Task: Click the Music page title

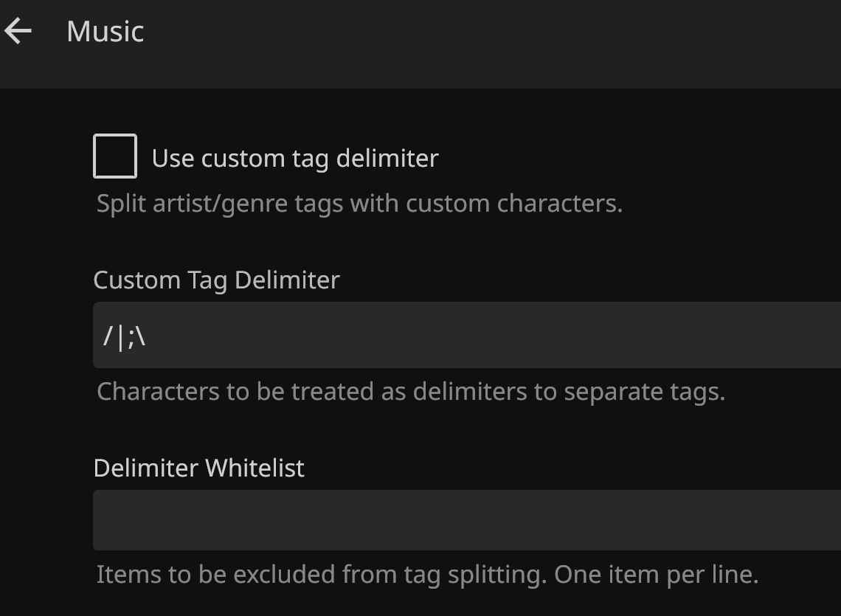Action: [105, 31]
